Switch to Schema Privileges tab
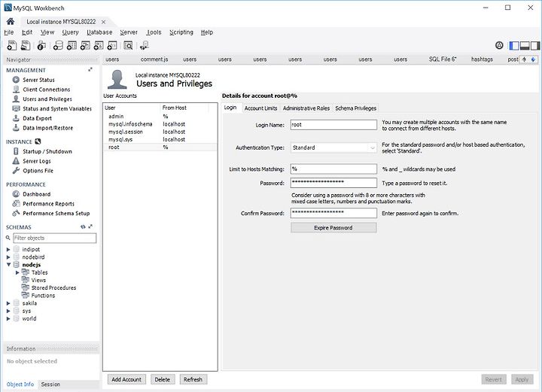The width and height of the screenshot is (542, 392). 355,108
